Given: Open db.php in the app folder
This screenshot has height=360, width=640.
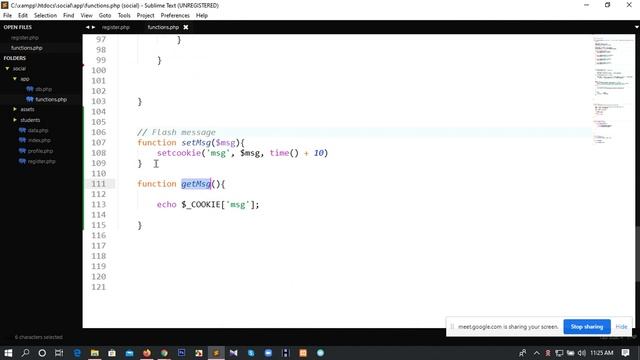Looking at the screenshot, I should click(x=43, y=89).
